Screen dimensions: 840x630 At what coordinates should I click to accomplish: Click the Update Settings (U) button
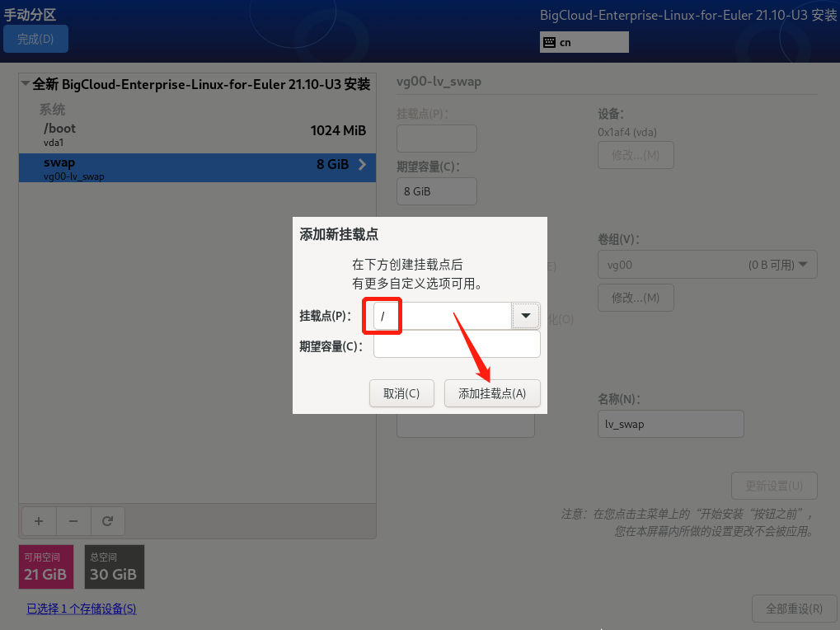[x=774, y=486]
